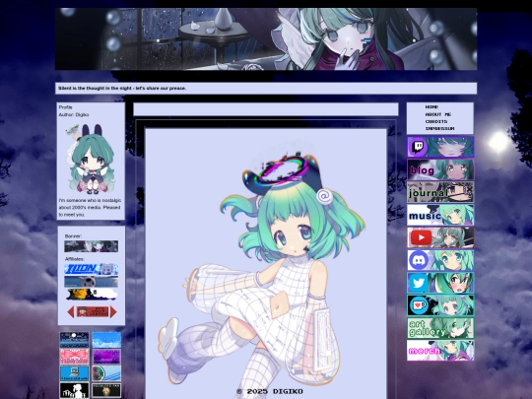Screen dimensions: 532x399
Task: Click the top header banner artwork
Action: point(266,39)
